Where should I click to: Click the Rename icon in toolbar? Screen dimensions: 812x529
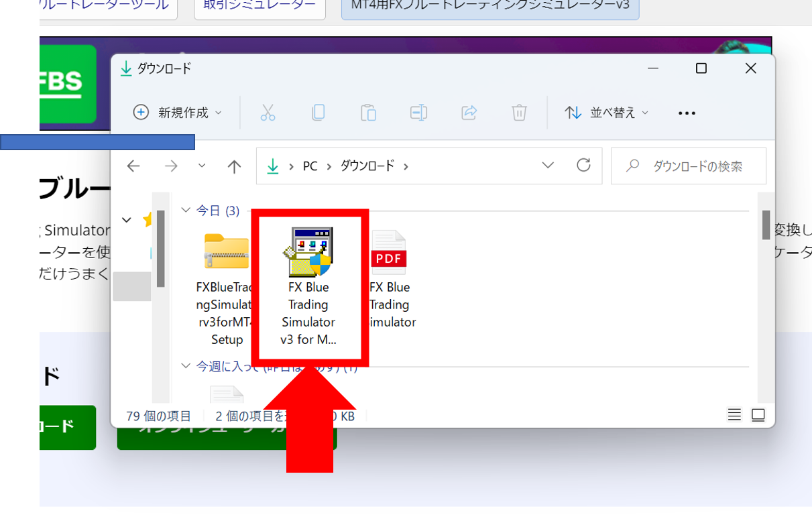coord(418,113)
